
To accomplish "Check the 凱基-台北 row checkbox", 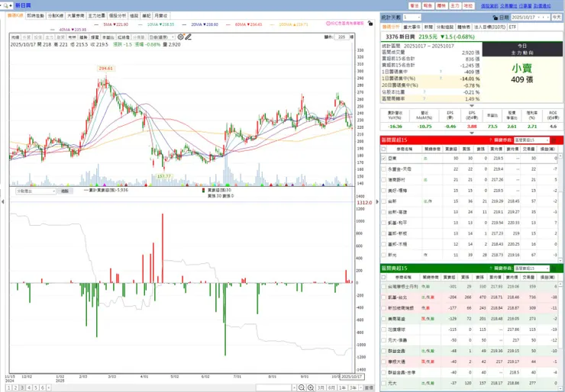I will point(384,297).
